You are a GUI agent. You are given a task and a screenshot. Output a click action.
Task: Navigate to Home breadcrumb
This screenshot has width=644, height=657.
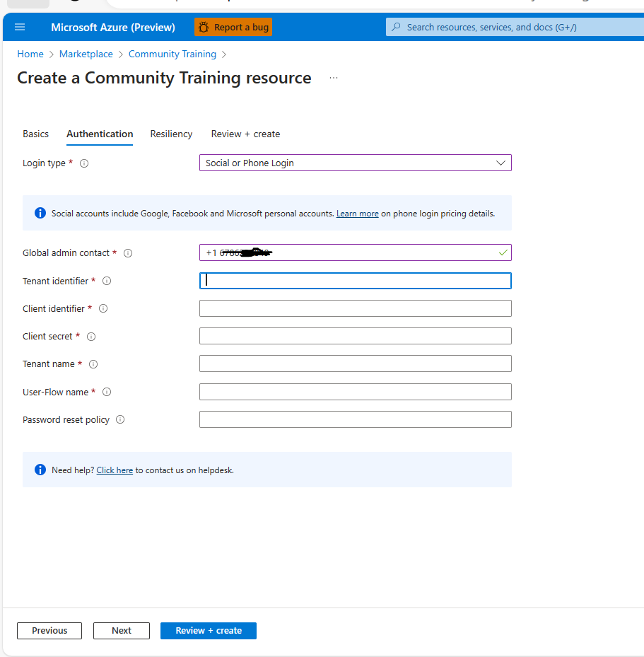[30, 54]
